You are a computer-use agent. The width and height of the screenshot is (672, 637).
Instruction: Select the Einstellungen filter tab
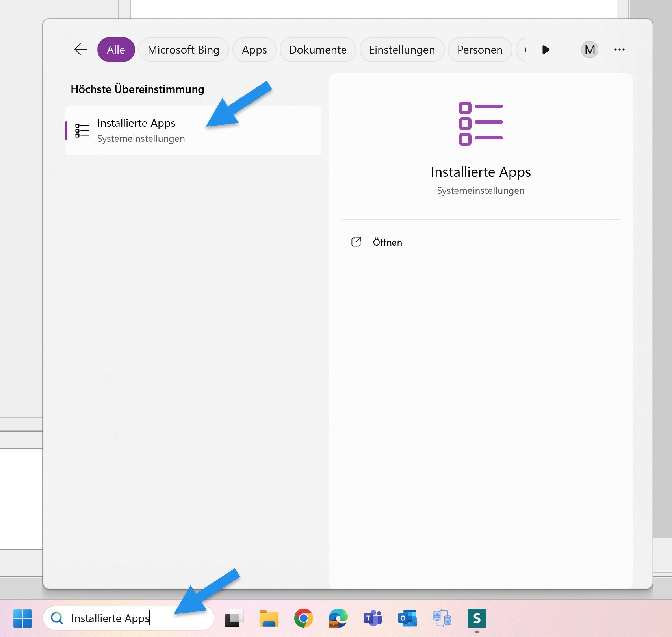click(401, 50)
